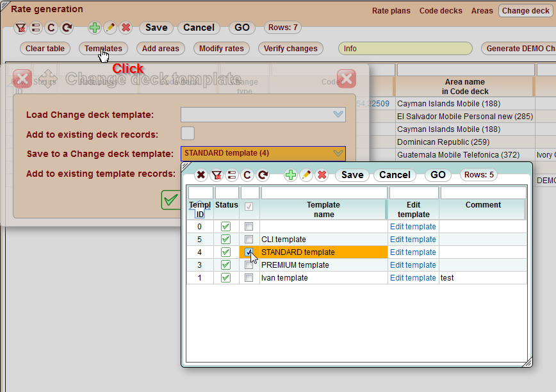Uncheck the STANDARD template row checkbox
This screenshot has width=556, height=392.
(x=249, y=252)
